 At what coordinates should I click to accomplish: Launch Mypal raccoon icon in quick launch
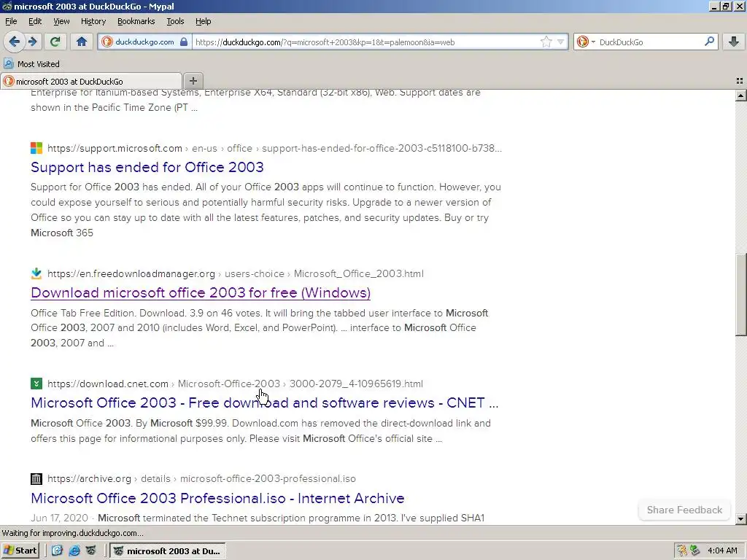click(91, 551)
